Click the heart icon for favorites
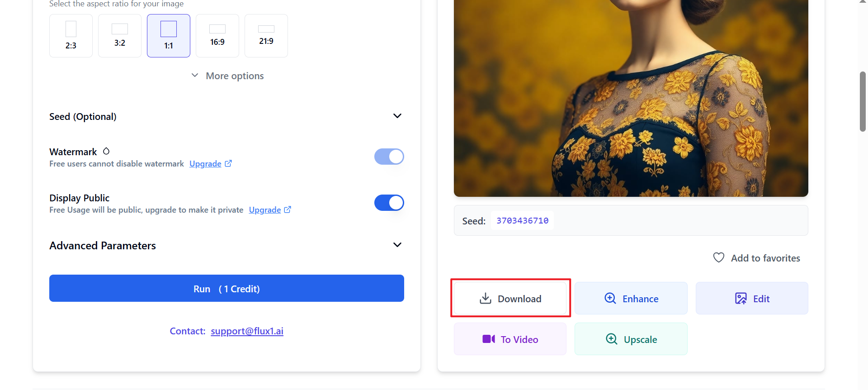The height and width of the screenshot is (390, 868). tap(718, 258)
